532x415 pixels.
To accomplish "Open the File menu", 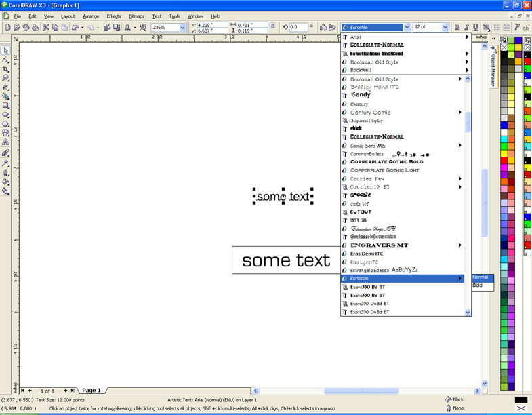I will pyautogui.click(x=18, y=16).
